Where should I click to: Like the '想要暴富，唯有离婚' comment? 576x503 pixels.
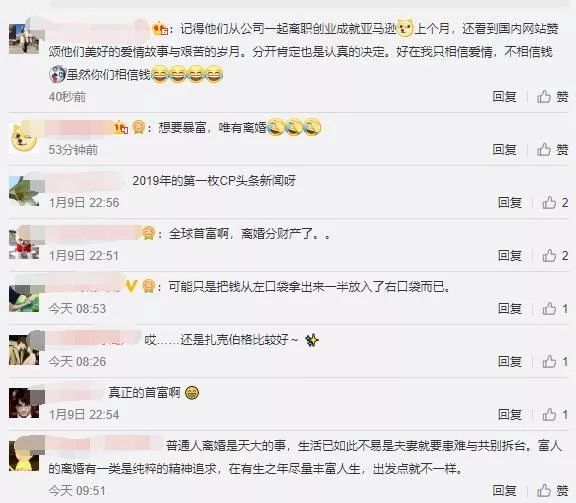(552, 150)
